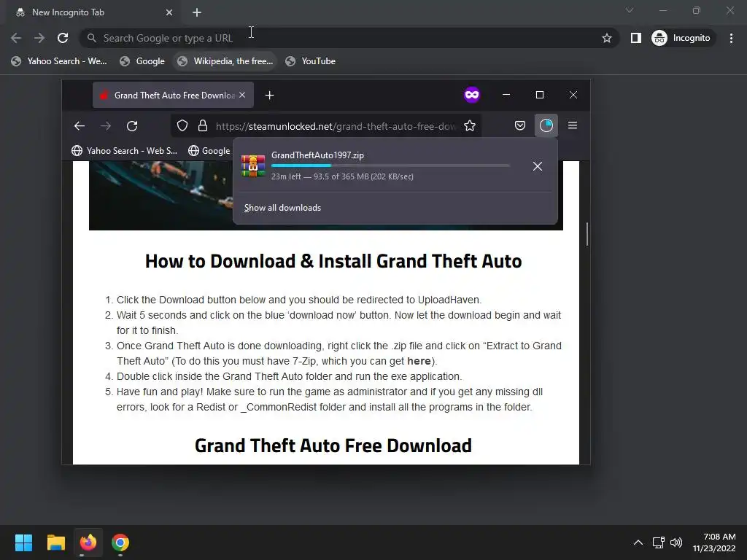Close the Grand Theft Auto Firefox tab

click(242, 96)
